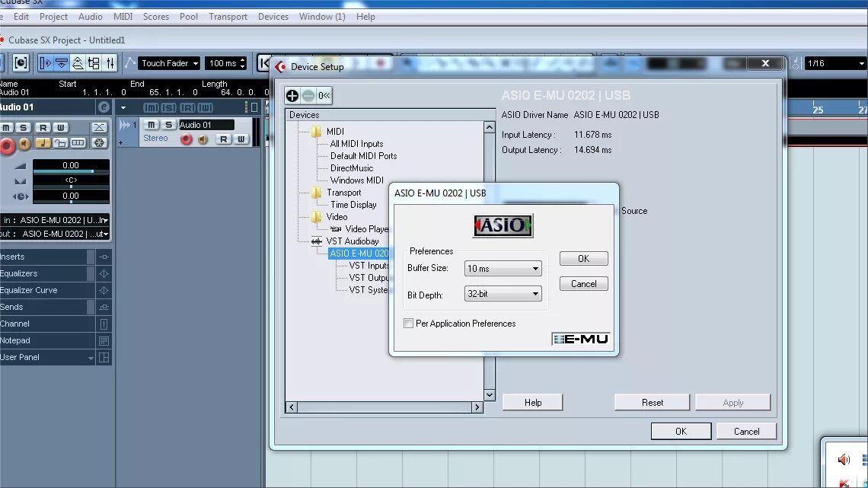The height and width of the screenshot is (488, 868).
Task: Click the 0<< reset devices icon
Action: point(324,96)
